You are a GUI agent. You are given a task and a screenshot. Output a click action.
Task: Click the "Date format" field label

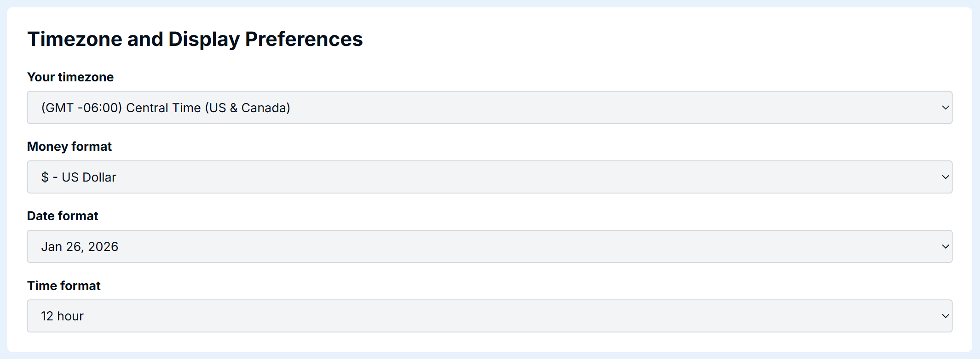coord(63,216)
